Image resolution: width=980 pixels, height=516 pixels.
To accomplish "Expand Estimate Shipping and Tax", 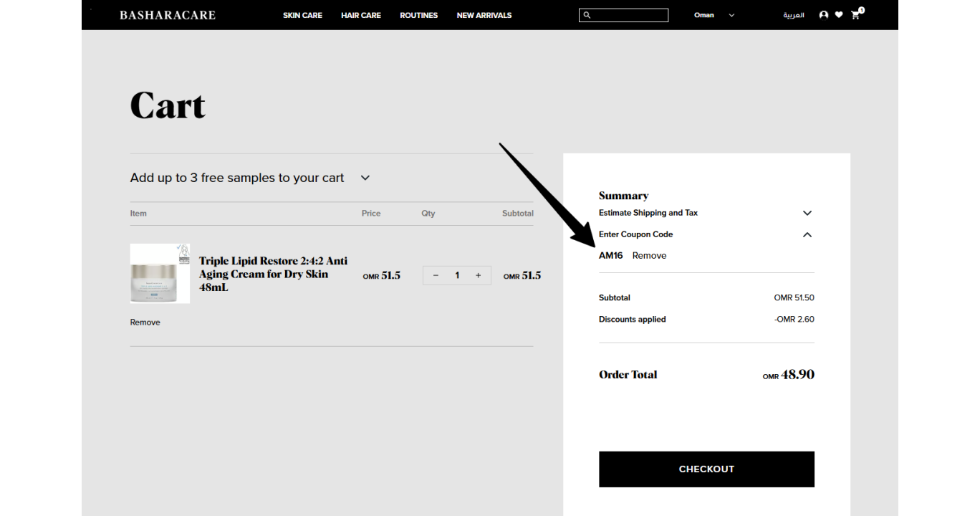I will [x=706, y=213].
